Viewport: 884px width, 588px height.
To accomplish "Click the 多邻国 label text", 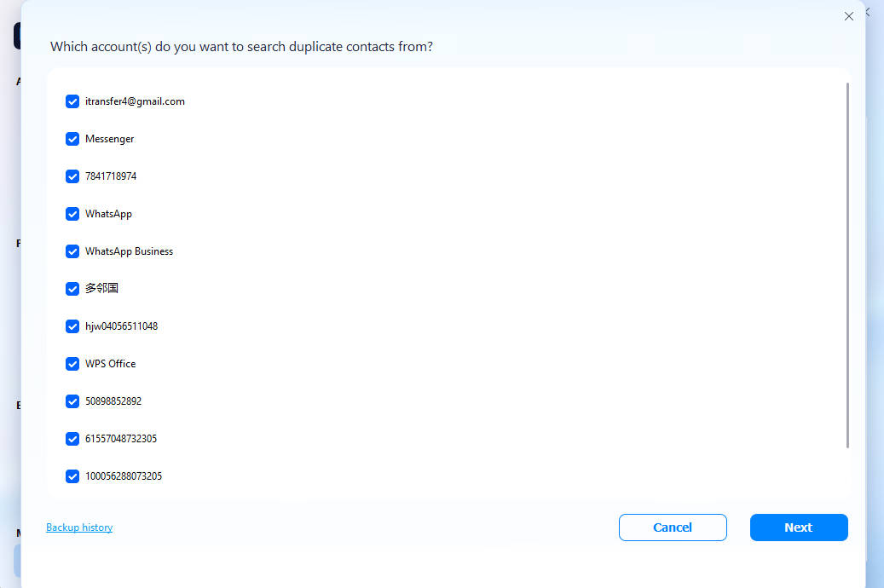I will (101, 288).
